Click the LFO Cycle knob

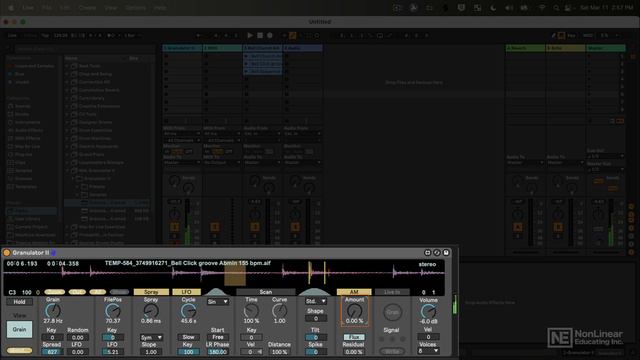188,311
